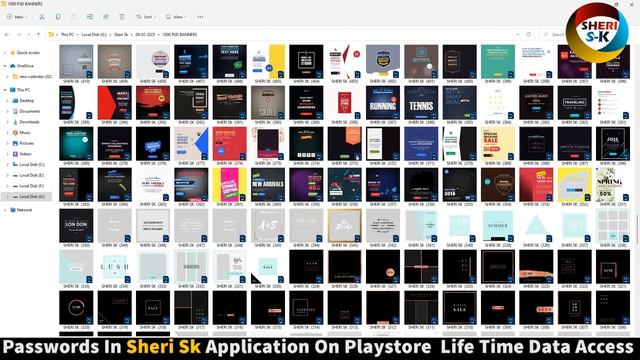Image resolution: width=640 pixels, height=360 pixels.
Task: Click the Delete trash icon
Action: click(122, 17)
